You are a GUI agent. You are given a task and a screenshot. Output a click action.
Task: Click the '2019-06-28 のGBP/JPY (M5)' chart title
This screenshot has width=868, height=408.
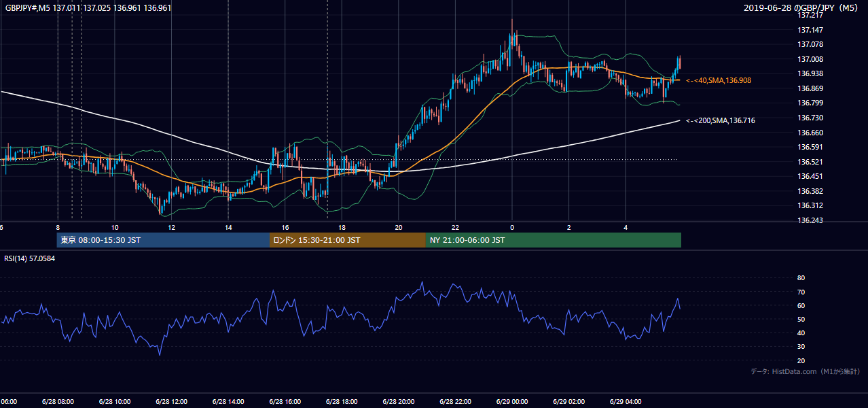pos(802,8)
